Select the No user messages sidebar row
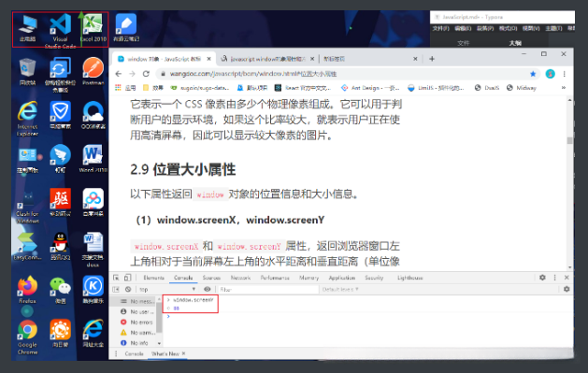 pos(137,312)
